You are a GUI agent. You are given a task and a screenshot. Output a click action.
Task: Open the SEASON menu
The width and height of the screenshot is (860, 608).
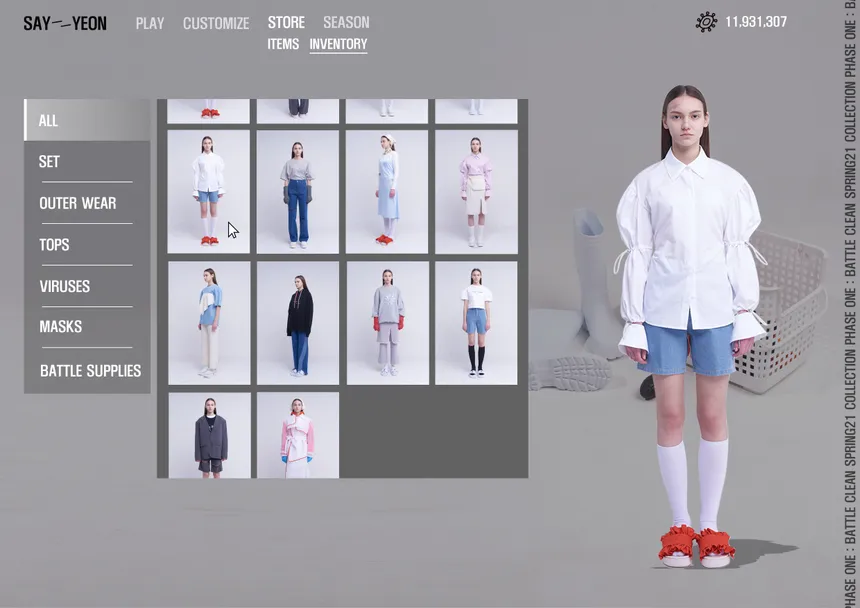click(346, 22)
